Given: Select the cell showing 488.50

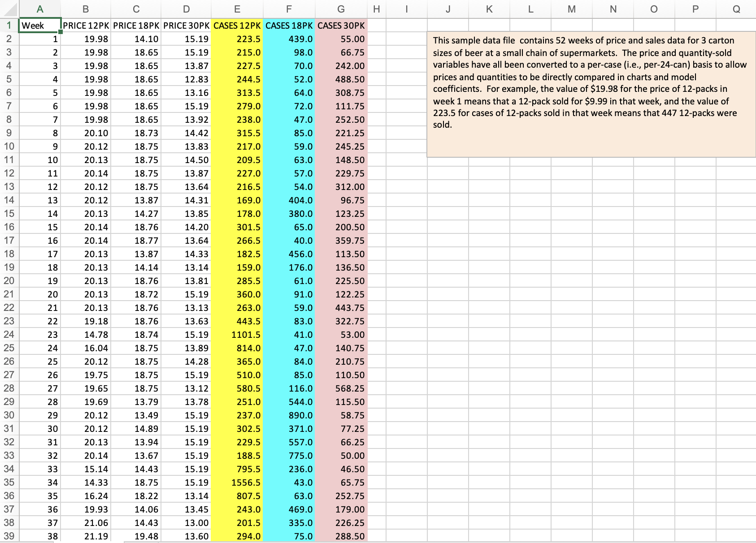Looking at the screenshot, I should tap(341, 79).
